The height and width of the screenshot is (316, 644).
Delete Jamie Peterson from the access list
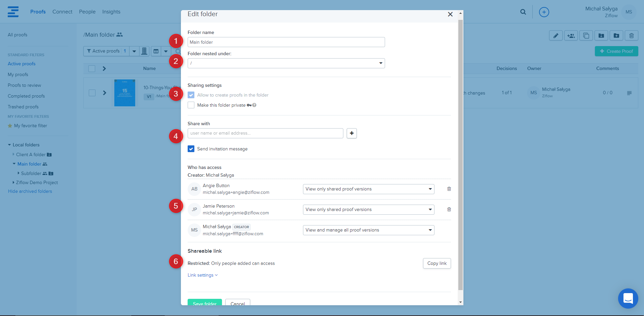[449, 209]
